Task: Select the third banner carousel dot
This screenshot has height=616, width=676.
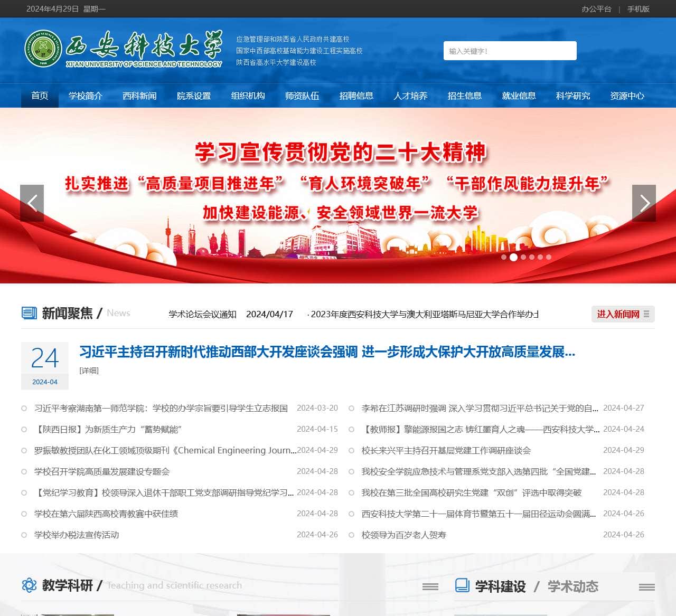Action: [x=523, y=257]
